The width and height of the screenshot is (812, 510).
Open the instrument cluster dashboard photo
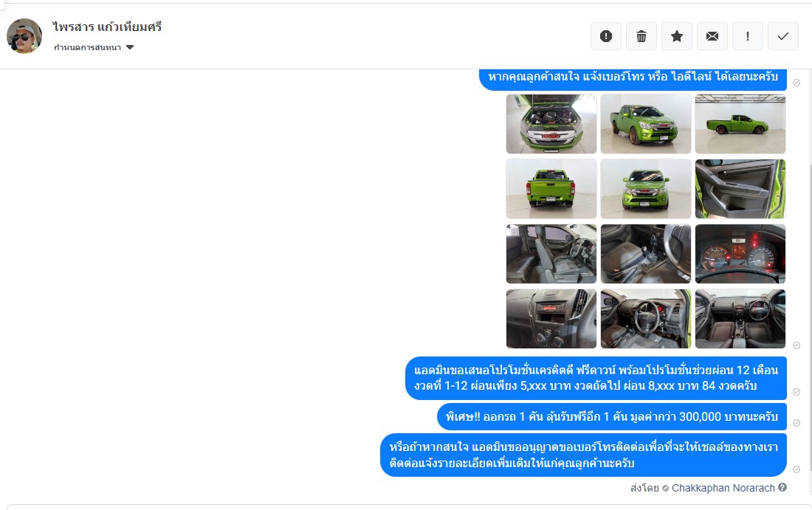click(x=740, y=254)
